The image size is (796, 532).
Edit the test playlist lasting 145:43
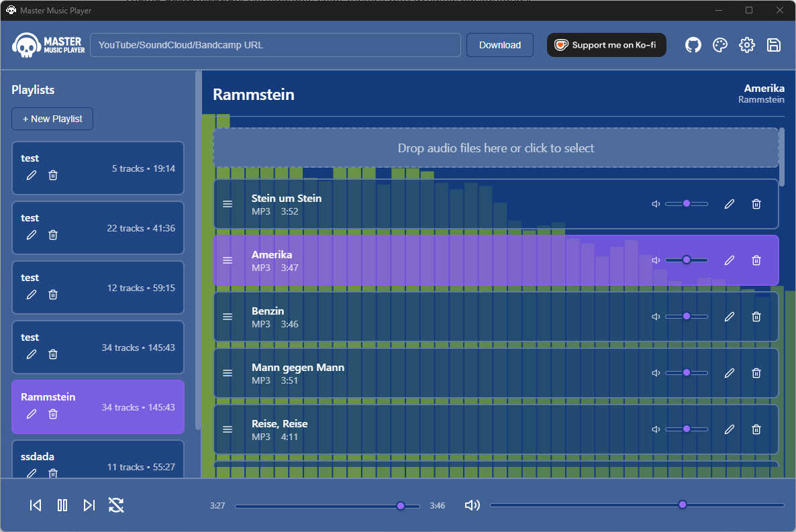[x=32, y=354]
